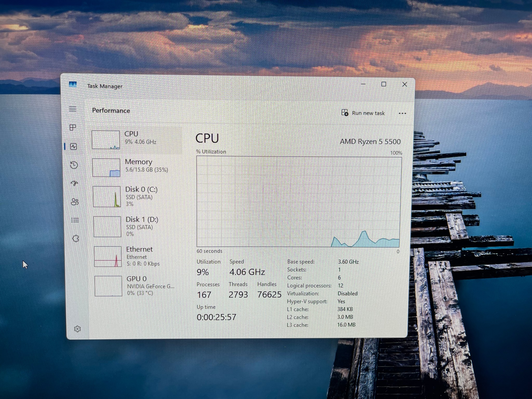Screen dimensions: 532x399
Task: Click the Logical processors value 12
Action: pyautogui.click(x=340, y=285)
